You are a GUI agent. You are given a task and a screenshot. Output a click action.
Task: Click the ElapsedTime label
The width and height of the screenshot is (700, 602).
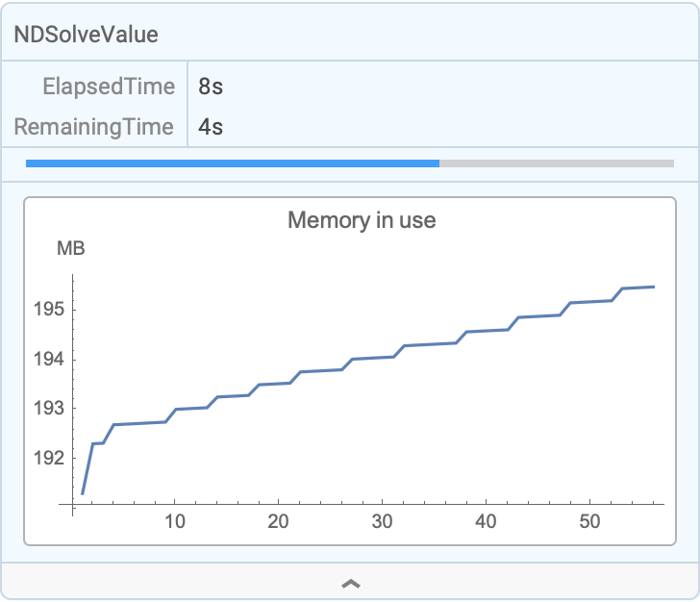click(x=109, y=87)
